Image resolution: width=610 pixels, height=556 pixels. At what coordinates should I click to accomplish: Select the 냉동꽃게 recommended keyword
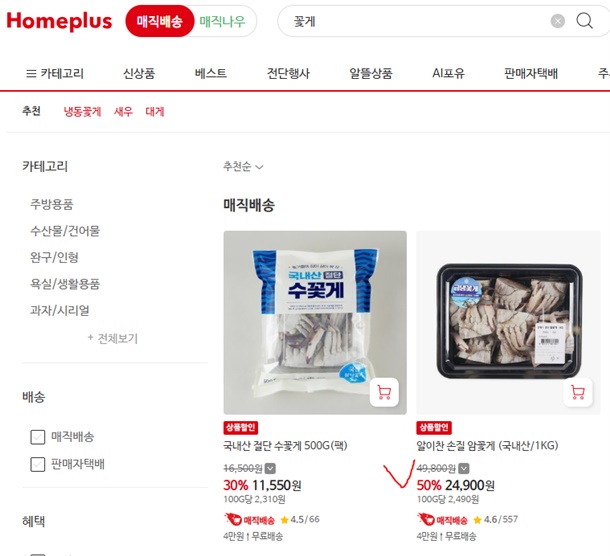pos(82,112)
